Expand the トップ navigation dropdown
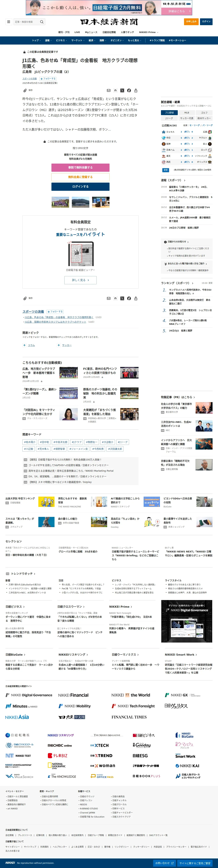 coord(36,40)
